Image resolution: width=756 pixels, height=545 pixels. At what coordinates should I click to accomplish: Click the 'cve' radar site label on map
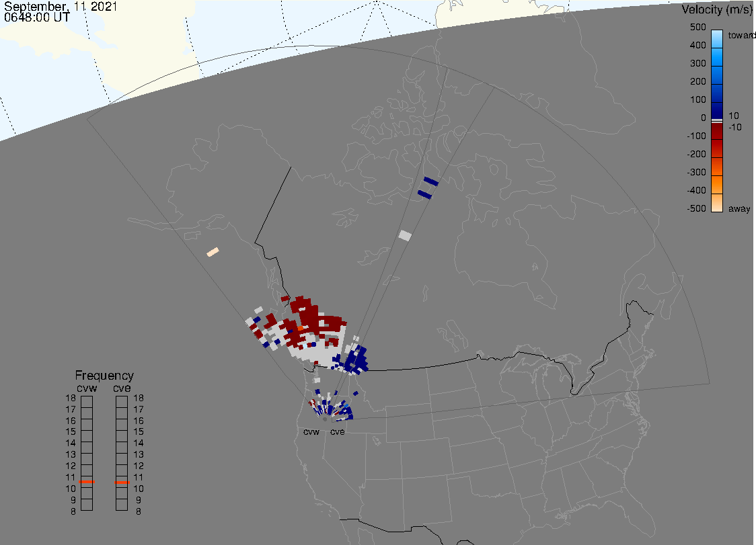point(338,432)
